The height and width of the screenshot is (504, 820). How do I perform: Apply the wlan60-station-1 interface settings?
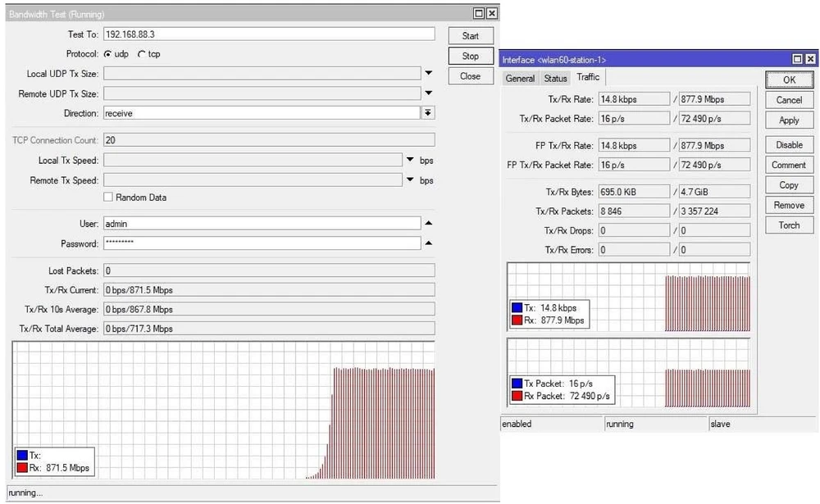point(788,120)
